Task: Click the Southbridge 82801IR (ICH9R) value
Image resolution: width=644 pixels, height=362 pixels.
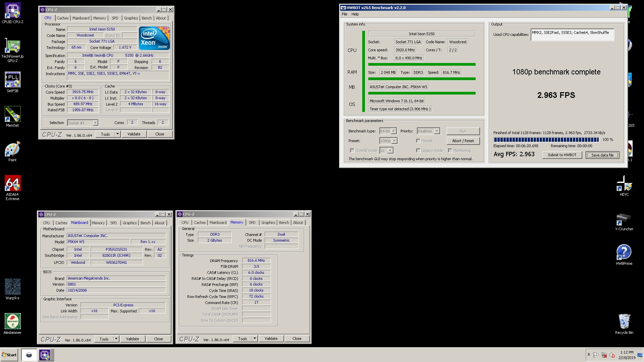Action: coord(116,255)
